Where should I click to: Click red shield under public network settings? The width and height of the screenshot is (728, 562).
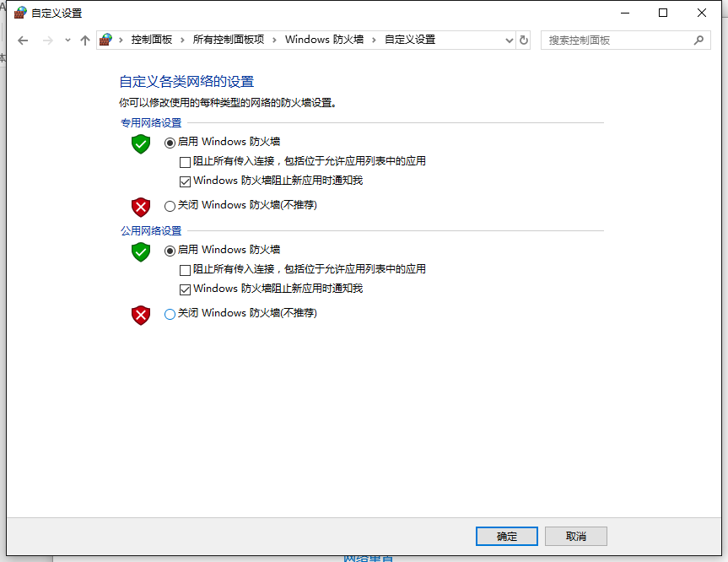tap(141, 316)
